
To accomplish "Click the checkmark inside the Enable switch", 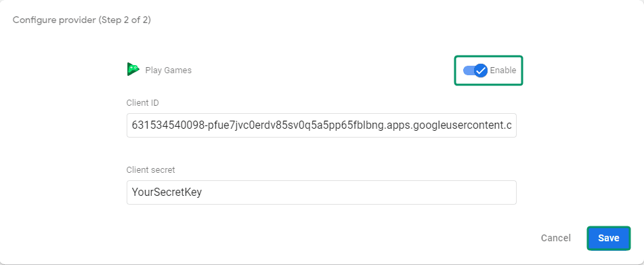I will [481, 70].
